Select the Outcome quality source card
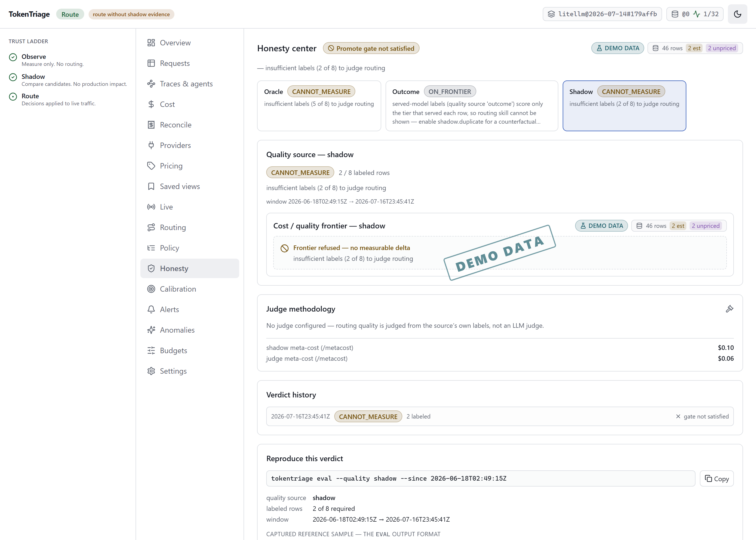Screen dimensions: 756x540 471,106
